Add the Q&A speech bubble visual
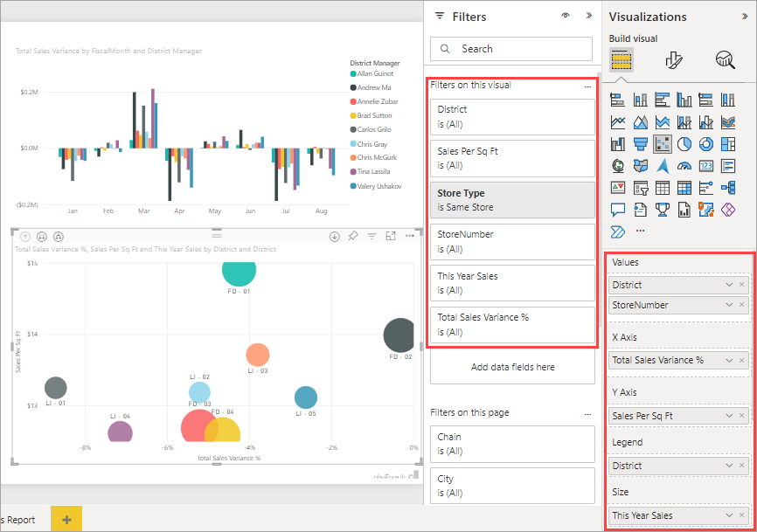757x532 pixels. coord(617,210)
